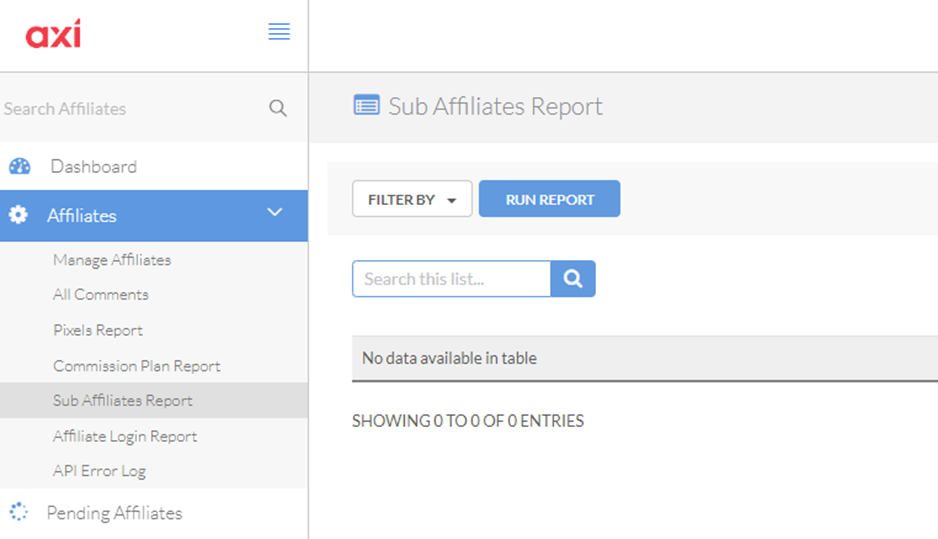Open the API Error Log
This screenshot has height=539, width=938.
tap(99, 471)
